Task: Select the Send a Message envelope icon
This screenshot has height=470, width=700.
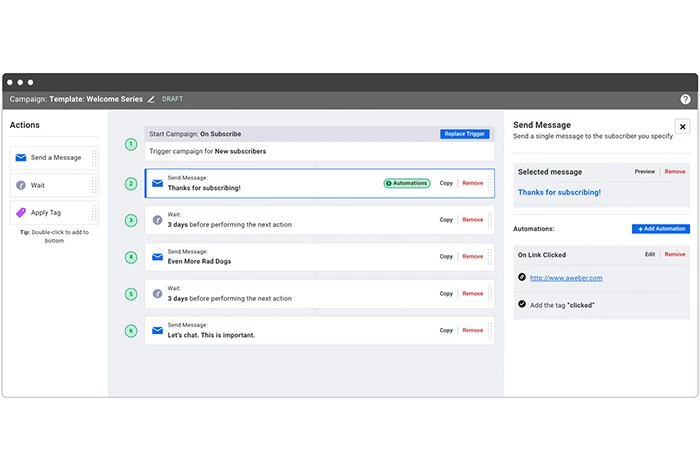Action: (x=22, y=157)
